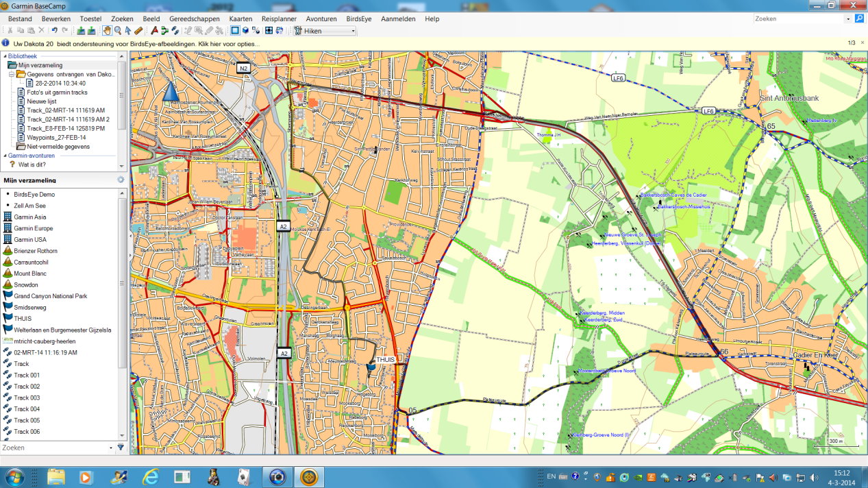Open the dropdown arrow of bottom Zoeken filter
This screenshot has width=868, height=488.
pyautogui.click(x=111, y=448)
